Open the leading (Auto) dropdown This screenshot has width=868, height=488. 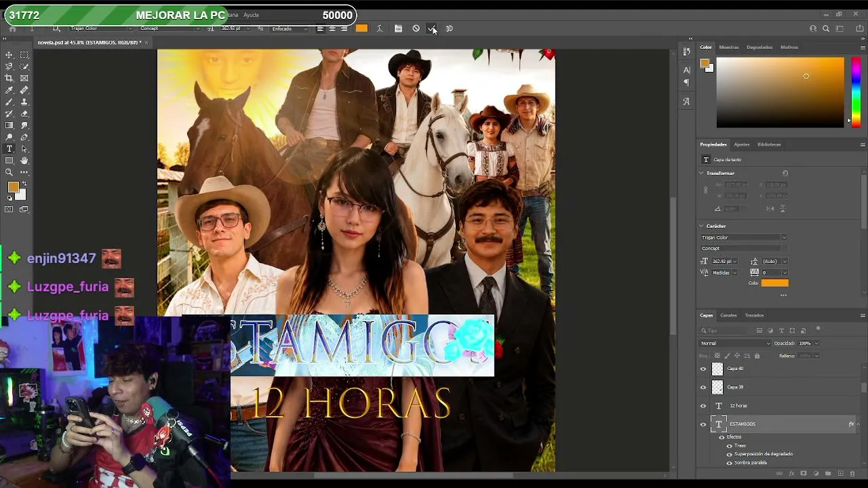(x=784, y=262)
